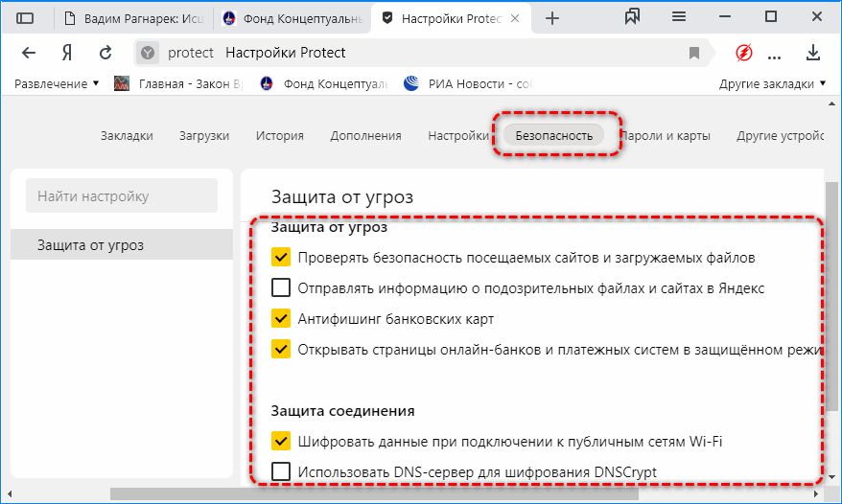Switch to Фонд Концептуальны tab
This screenshot has height=504, width=842.
293,19
